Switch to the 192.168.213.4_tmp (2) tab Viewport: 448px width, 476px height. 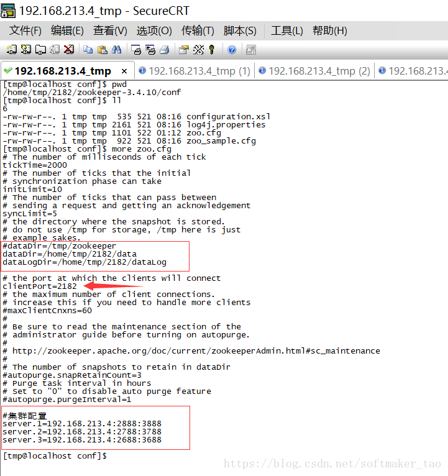(x=314, y=71)
